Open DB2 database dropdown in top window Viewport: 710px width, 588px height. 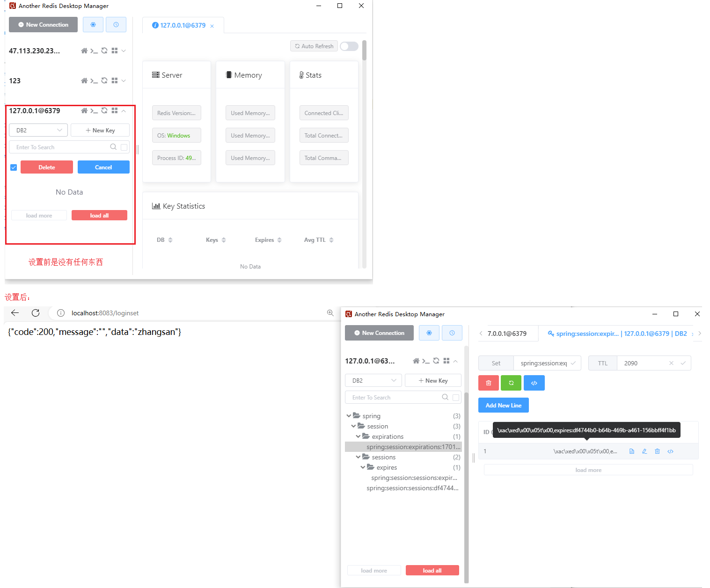pos(38,130)
